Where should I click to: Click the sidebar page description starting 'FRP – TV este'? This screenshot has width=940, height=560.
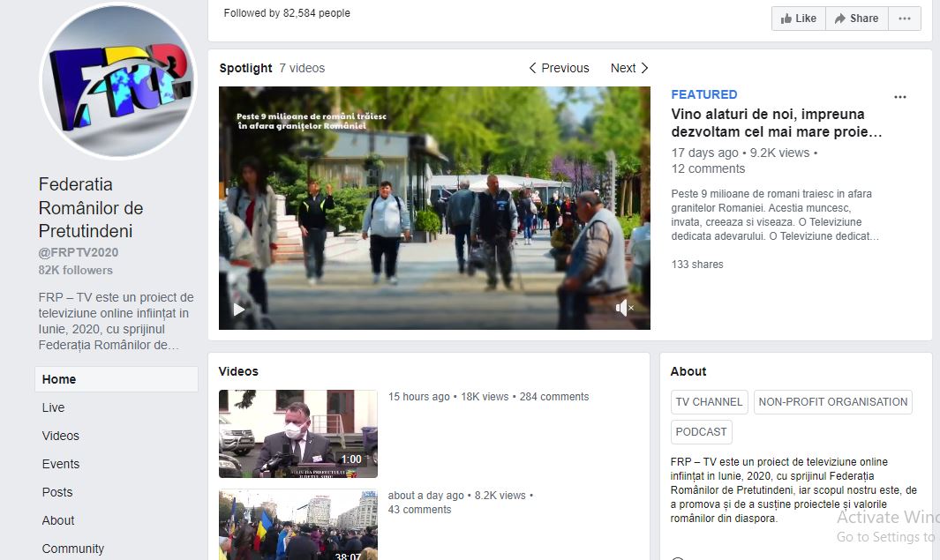pos(117,321)
